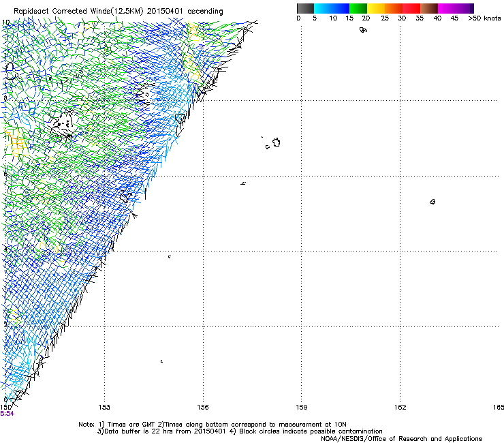This screenshot has width=504, height=443.
Task: Click the island outline just west of 159 longitude
Action: click(x=276, y=142)
